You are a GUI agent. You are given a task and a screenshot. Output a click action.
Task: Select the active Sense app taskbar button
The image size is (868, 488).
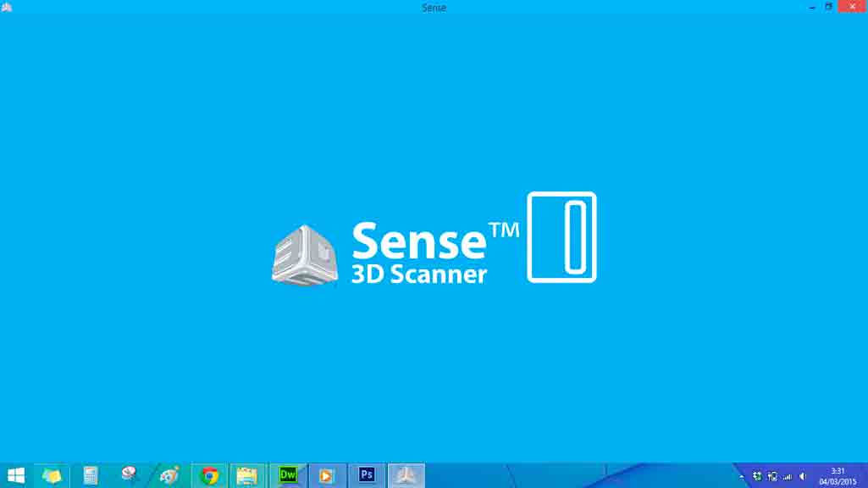point(406,475)
